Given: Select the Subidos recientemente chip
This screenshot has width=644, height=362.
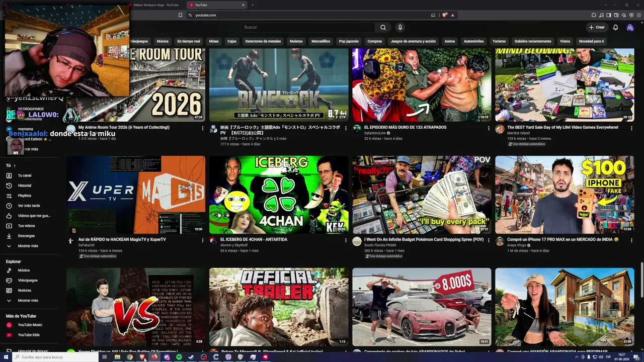Looking at the screenshot, I should pyautogui.click(x=533, y=41).
